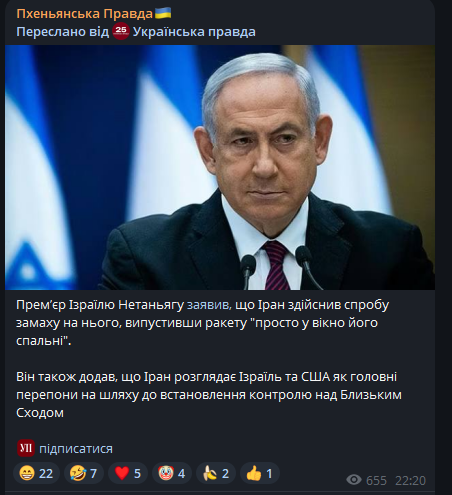Image resolution: width=452 pixels, height=495 pixels.
Task: Click the rolling-laughing emoji reaction with 7
Action: (x=84, y=473)
